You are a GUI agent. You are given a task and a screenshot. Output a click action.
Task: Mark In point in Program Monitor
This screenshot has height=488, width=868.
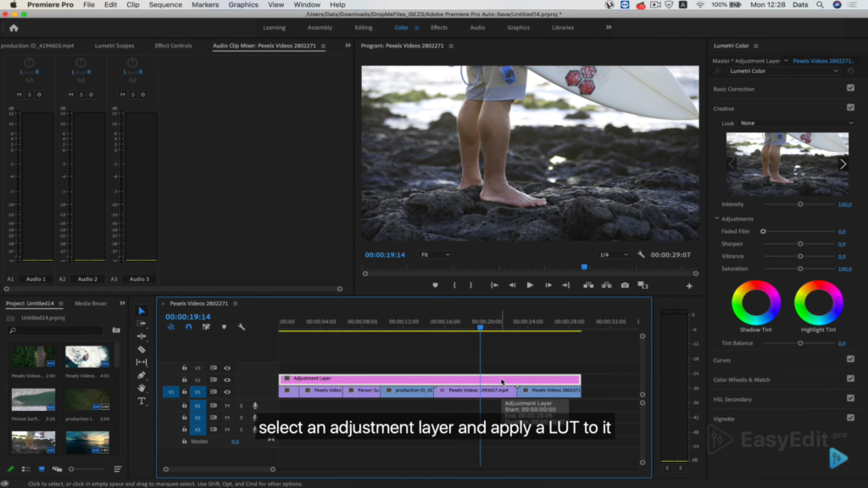(454, 286)
